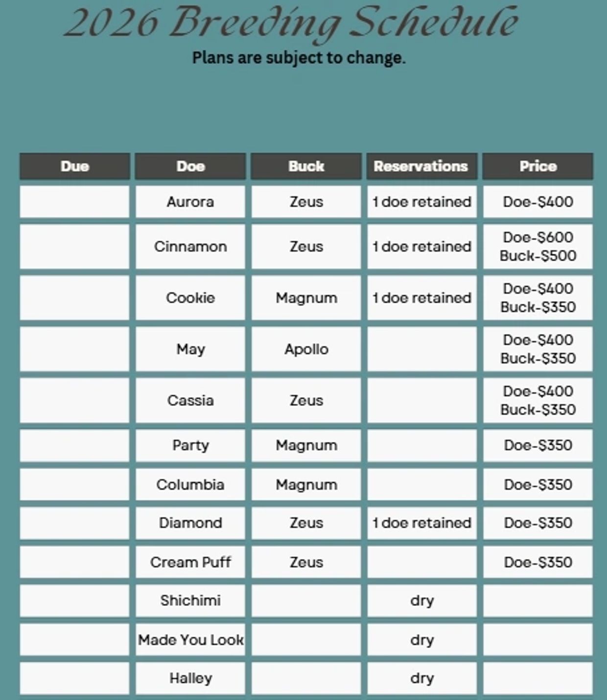Click the Doe-$600 Buck-$500 price cell
The width and height of the screenshot is (607, 700).
pyautogui.click(x=537, y=247)
